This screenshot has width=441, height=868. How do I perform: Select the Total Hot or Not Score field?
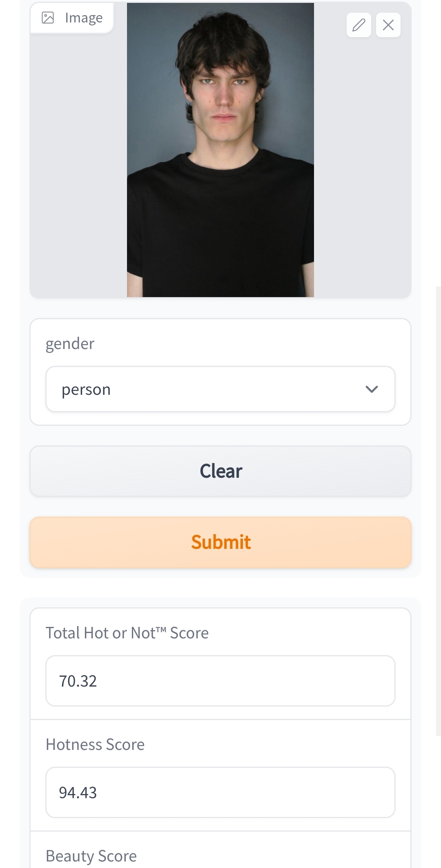point(220,681)
